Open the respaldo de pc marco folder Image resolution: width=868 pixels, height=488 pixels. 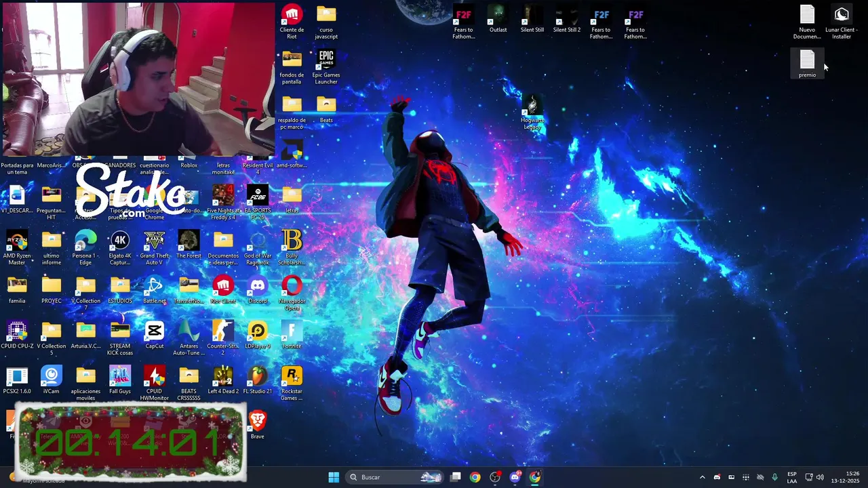(x=292, y=113)
